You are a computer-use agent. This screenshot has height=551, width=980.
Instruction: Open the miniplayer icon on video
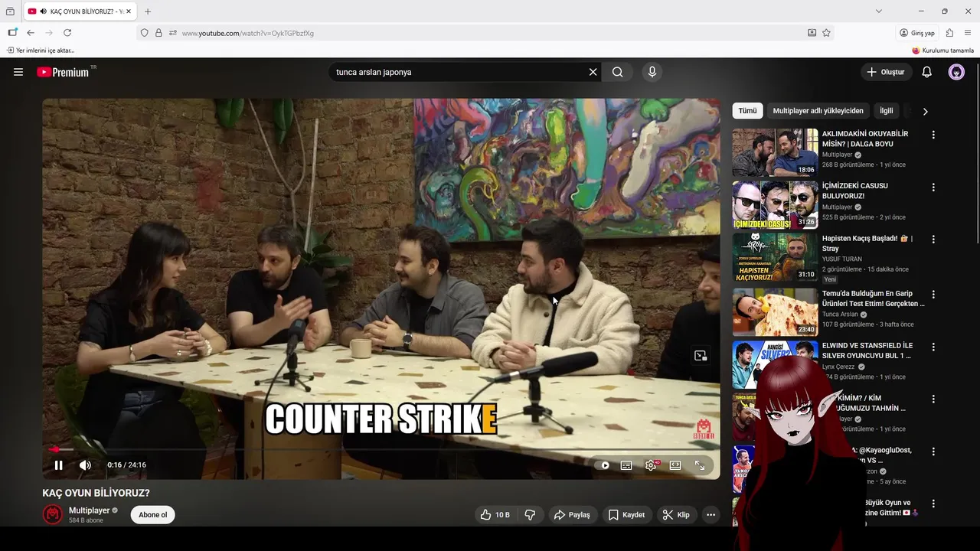pos(701,356)
